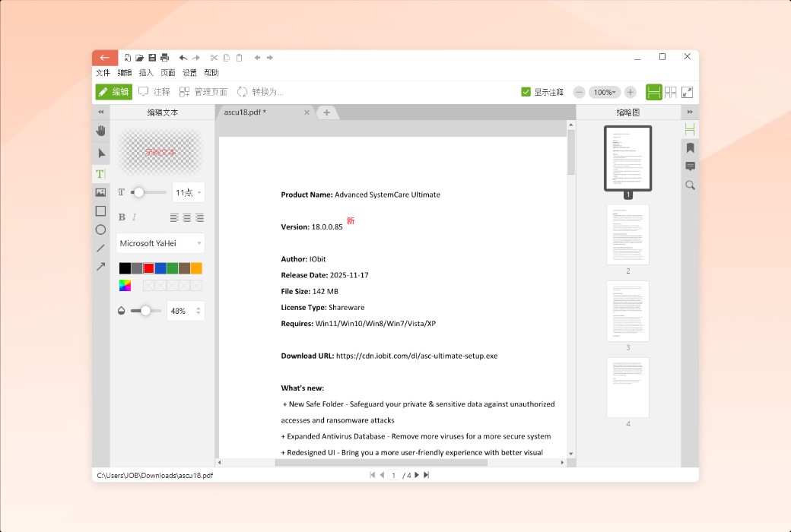The width and height of the screenshot is (791, 532).
Task: Click the 编辑 mode button
Action: (113, 92)
